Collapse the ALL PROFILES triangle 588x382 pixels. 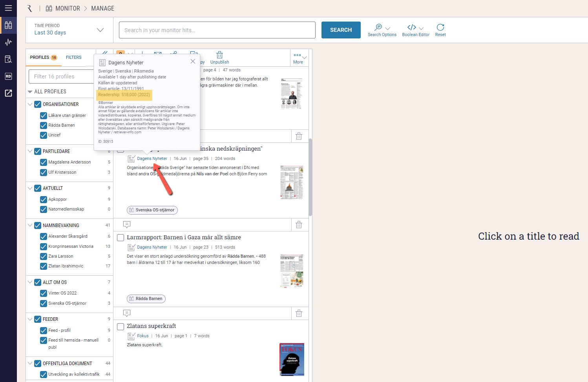click(x=30, y=92)
